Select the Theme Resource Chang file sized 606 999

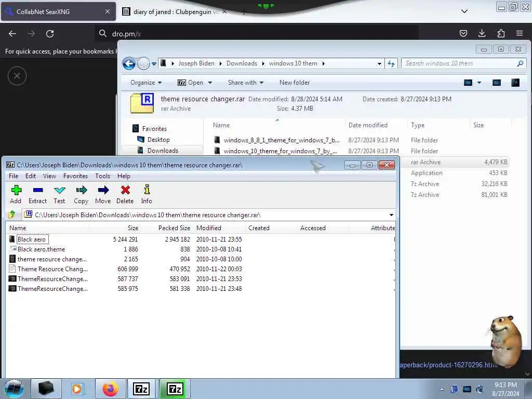pos(52,269)
